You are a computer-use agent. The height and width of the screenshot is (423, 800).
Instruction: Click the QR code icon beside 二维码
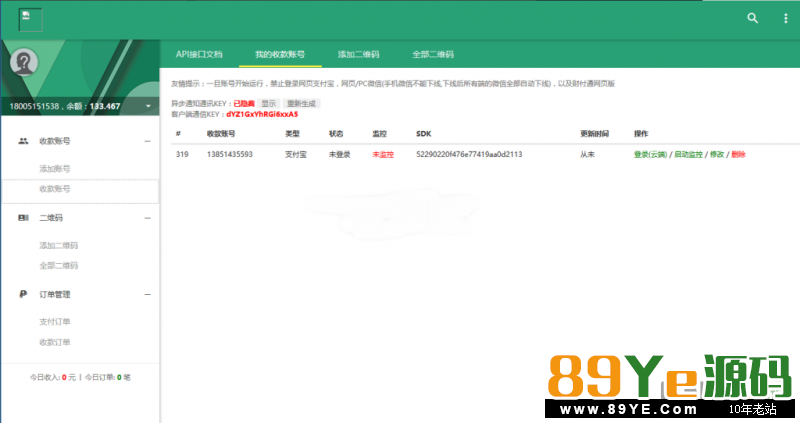(x=23, y=217)
